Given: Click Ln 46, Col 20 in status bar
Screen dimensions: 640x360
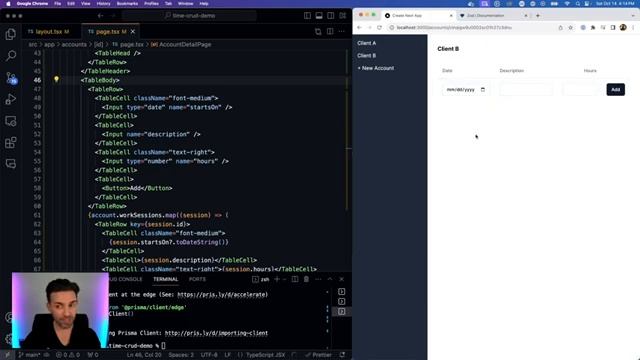Looking at the screenshot, I should pyautogui.click(x=144, y=355).
